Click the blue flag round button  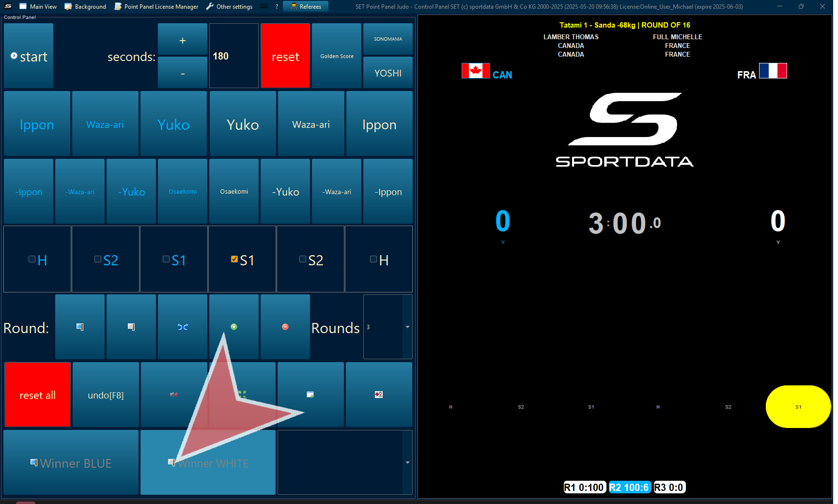pos(80,327)
